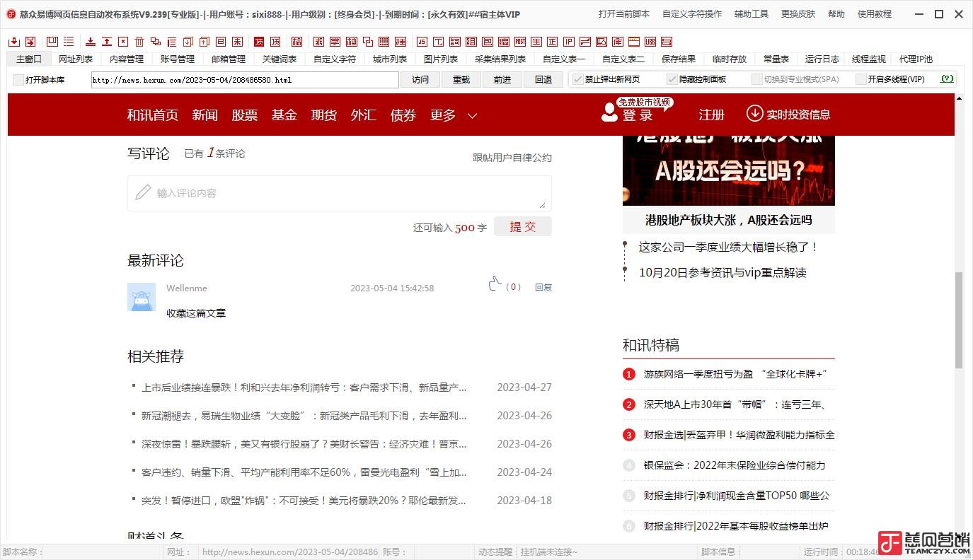Submit comment with 提交 button

coord(523,226)
